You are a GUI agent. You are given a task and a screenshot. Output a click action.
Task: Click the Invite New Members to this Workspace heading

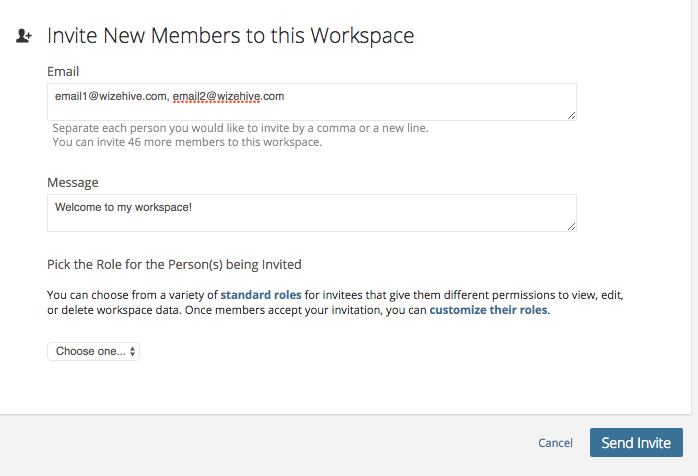(231, 36)
